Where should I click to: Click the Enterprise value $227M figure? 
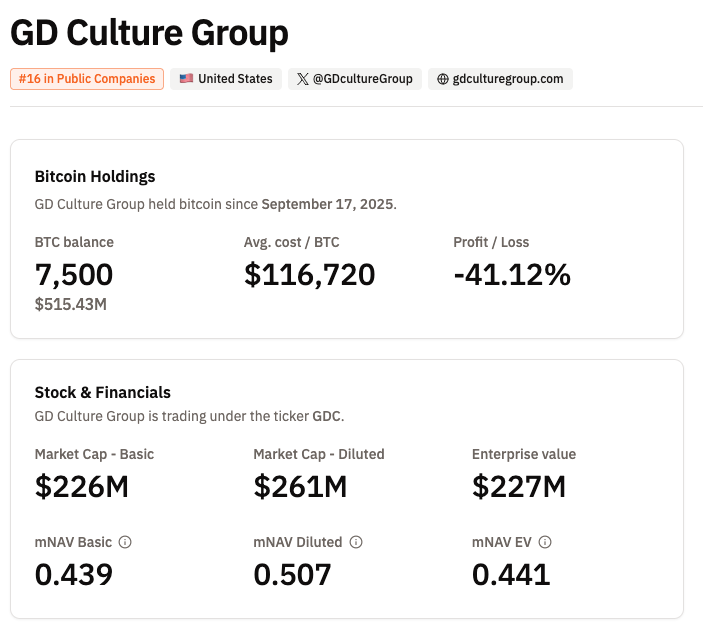click(x=519, y=486)
